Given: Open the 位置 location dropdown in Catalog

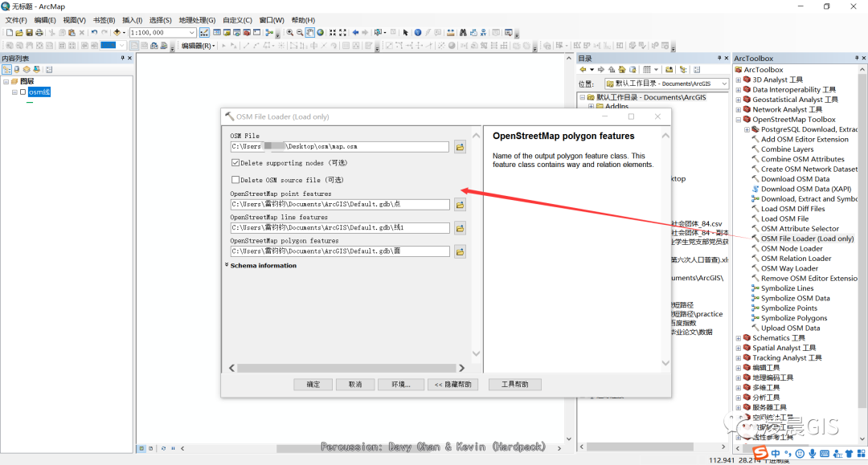Looking at the screenshot, I should click(x=724, y=84).
